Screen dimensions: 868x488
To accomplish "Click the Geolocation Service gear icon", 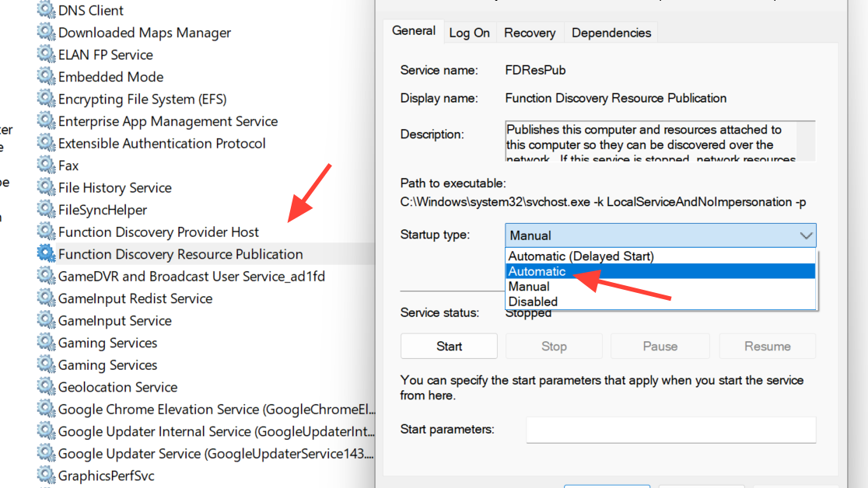I will pos(47,387).
